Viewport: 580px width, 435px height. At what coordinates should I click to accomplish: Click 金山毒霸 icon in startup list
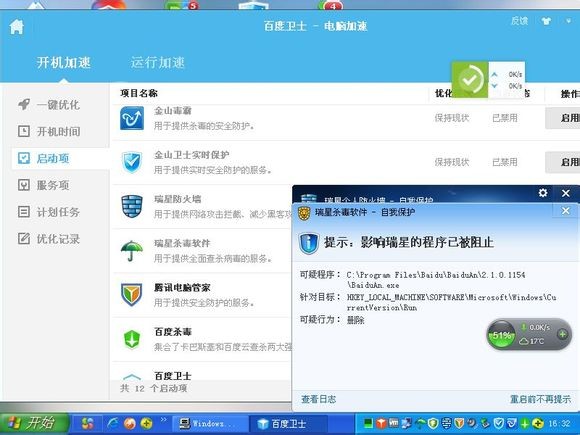click(x=132, y=118)
